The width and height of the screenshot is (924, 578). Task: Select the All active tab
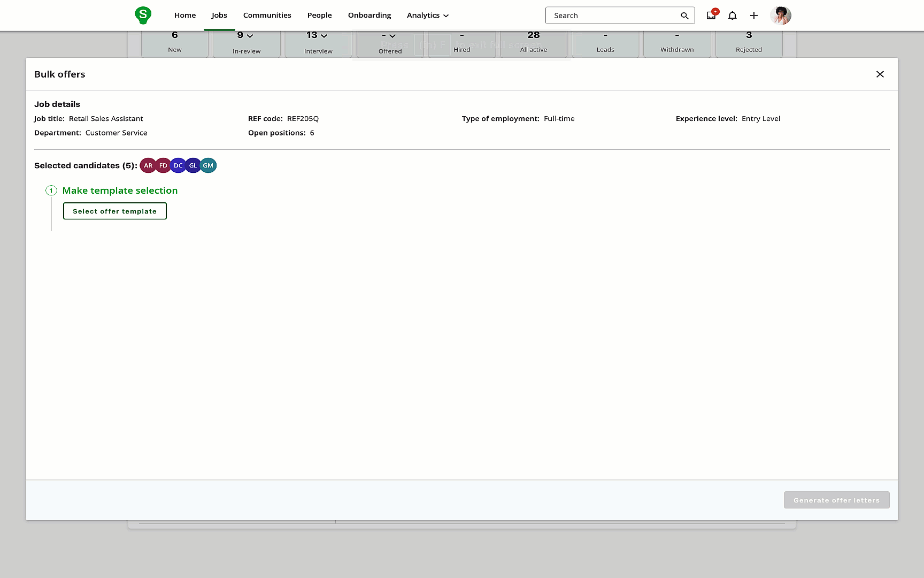534,43
